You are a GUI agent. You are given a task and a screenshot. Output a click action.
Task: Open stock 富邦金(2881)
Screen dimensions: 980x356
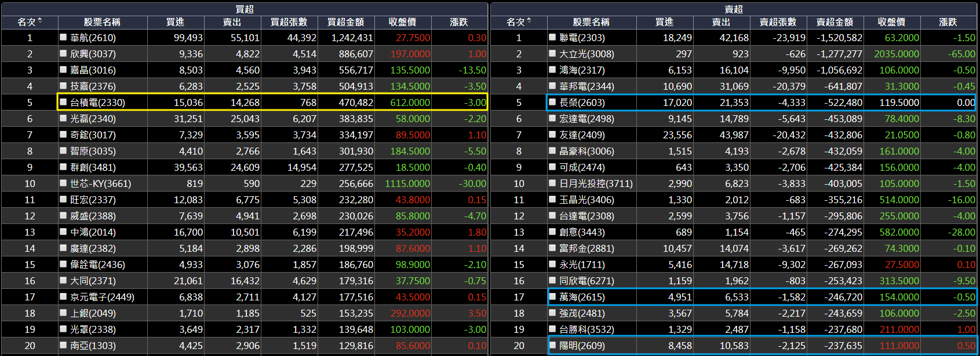[586, 248]
